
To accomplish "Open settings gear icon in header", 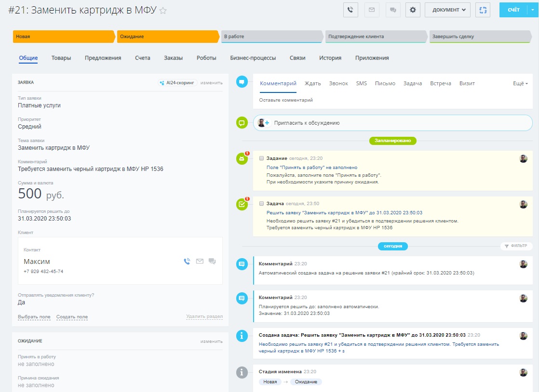I will (413, 10).
